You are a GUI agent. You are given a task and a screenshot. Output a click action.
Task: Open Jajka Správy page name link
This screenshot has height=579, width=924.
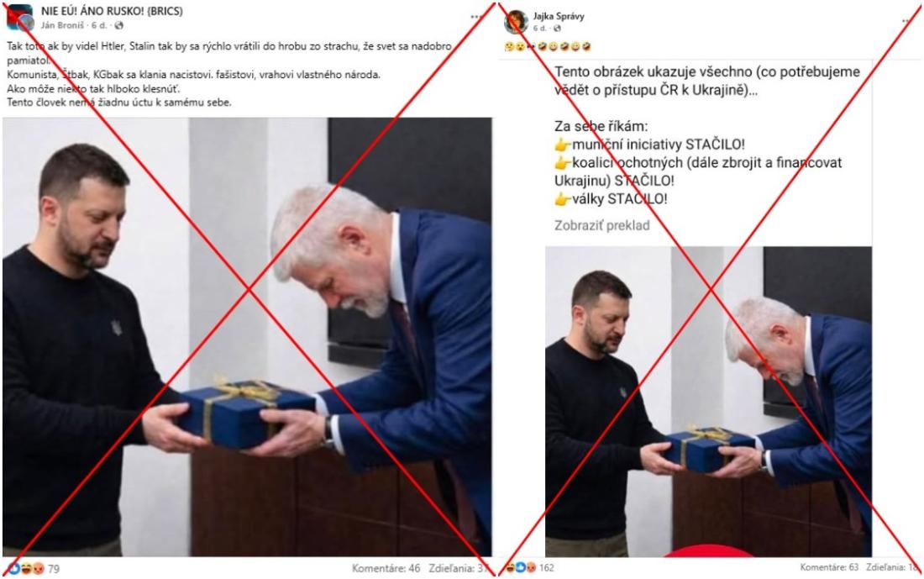[x=559, y=16]
